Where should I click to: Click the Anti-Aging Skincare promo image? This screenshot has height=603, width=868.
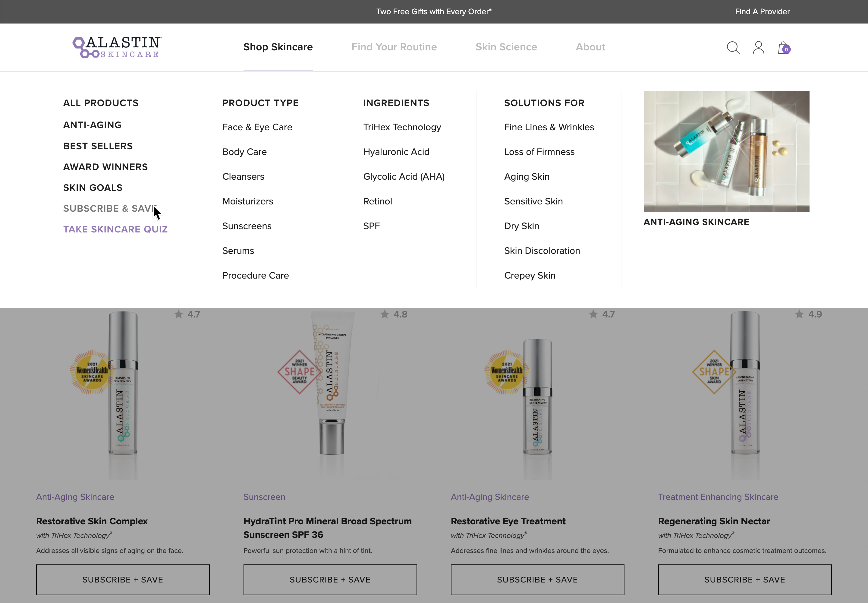(x=726, y=151)
